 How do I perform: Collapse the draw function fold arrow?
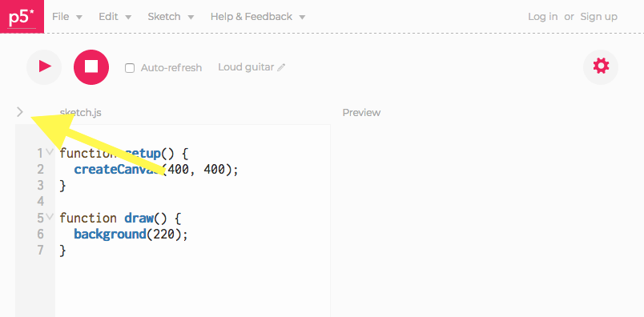(50, 217)
